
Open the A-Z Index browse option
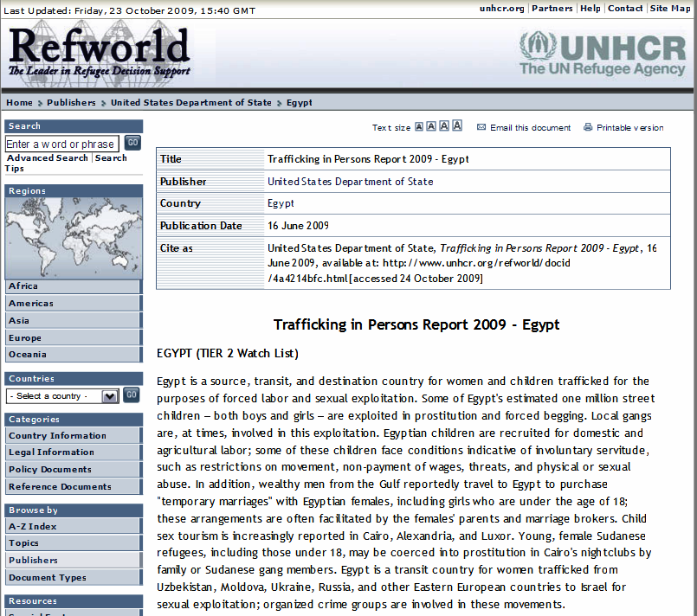(33, 526)
